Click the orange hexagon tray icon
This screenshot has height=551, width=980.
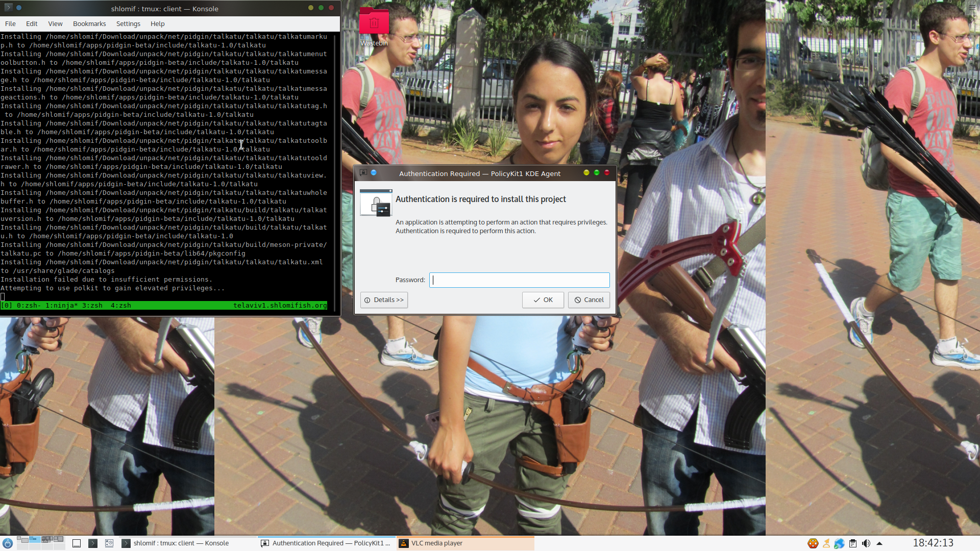(x=813, y=543)
